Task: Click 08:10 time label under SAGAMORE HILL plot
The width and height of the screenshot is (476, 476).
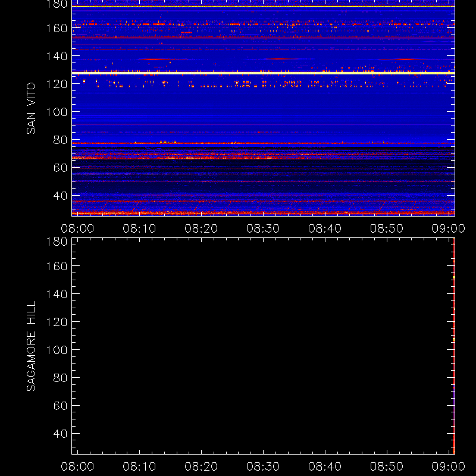Action: (x=139, y=466)
